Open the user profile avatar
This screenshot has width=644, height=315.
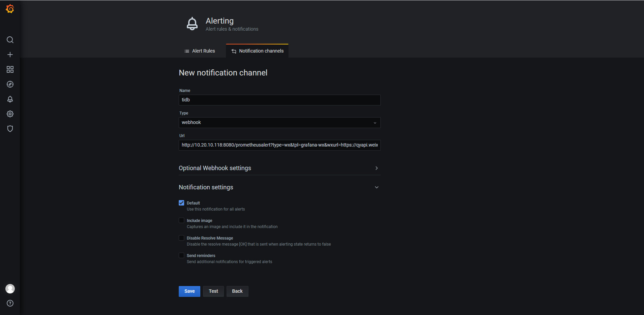(x=10, y=289)
